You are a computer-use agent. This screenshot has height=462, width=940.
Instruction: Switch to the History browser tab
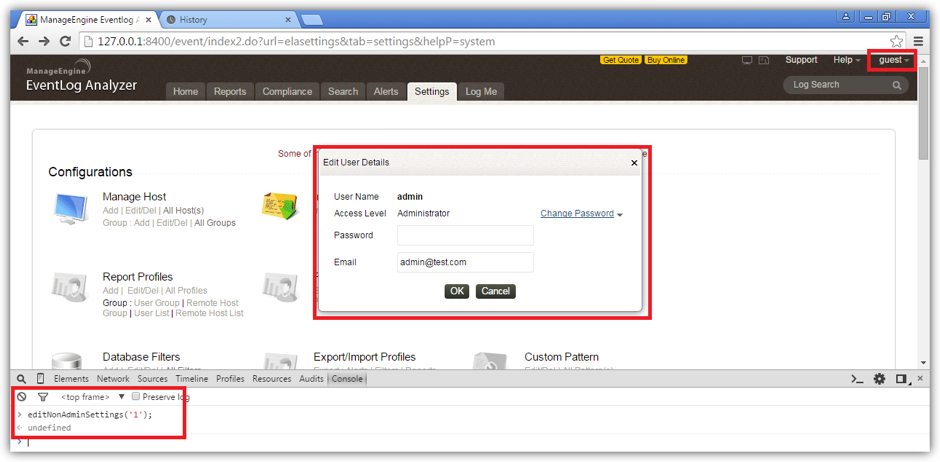pyautogui.click(x=228, y=20)
